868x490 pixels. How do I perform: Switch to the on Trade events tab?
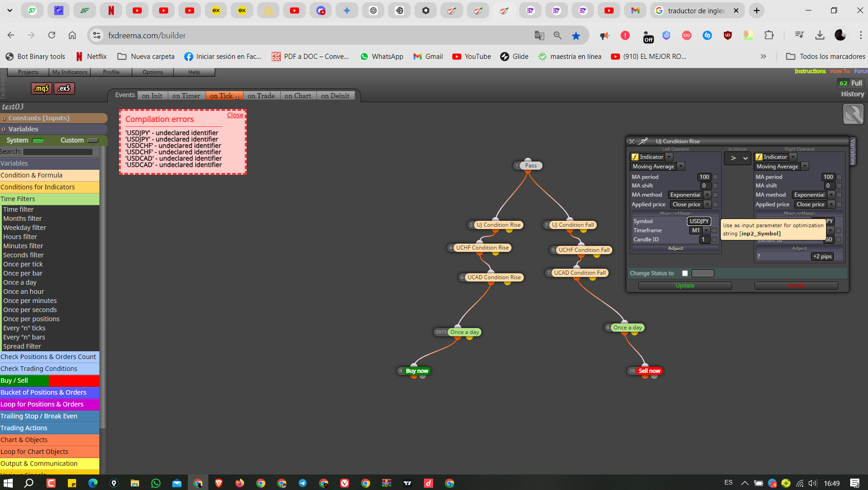(x=261, y=96)
